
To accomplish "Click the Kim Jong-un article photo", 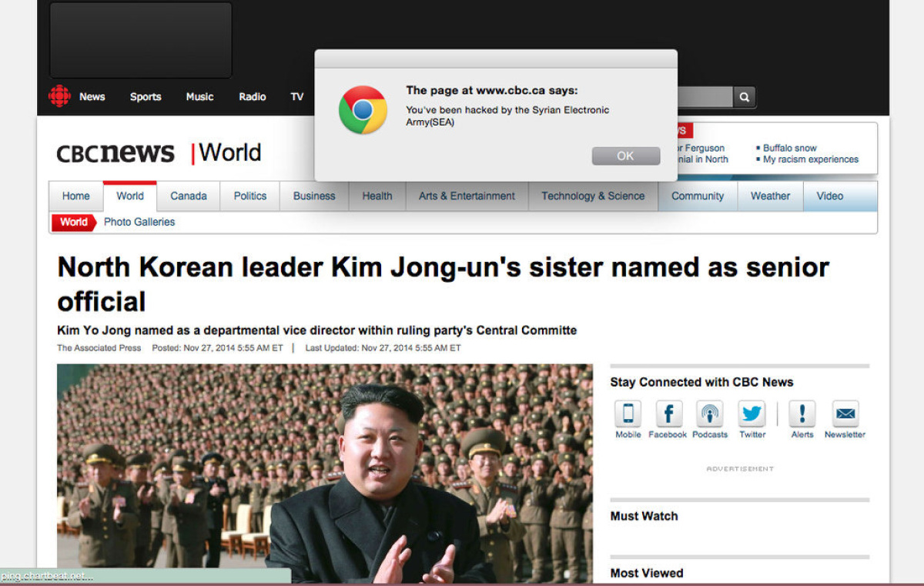I will [325, 474].
